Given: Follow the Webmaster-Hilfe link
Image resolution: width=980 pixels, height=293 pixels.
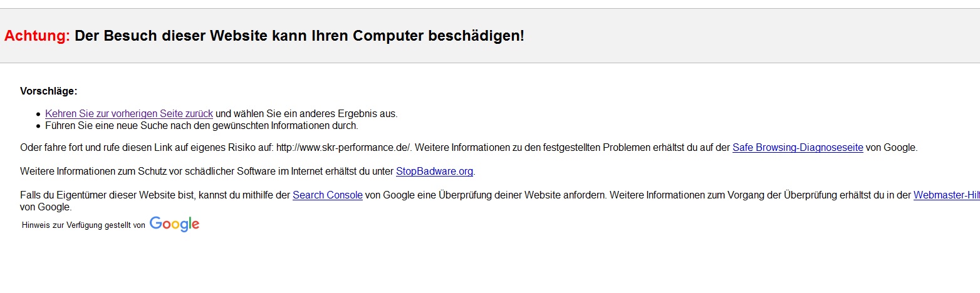Looking at the screenshot, I should pyautogui.click(x=947, y=195).
